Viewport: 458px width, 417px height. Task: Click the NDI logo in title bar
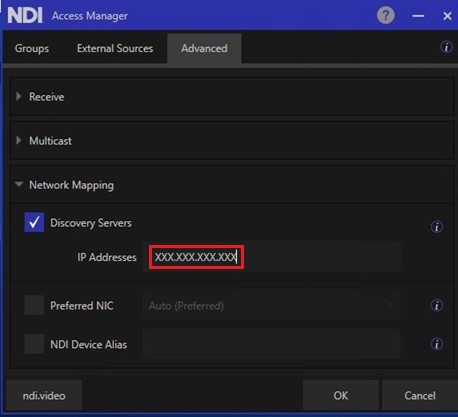tap(25, 15)
